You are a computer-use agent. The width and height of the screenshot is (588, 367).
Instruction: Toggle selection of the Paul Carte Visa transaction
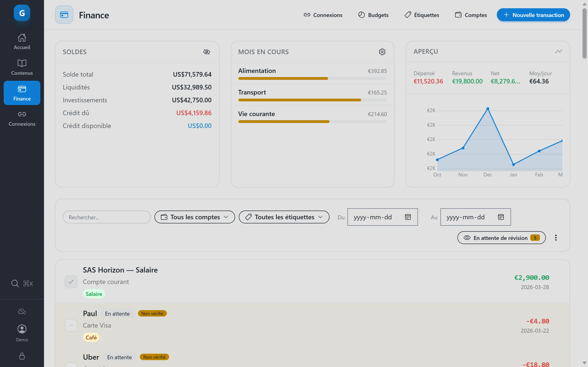71,325
